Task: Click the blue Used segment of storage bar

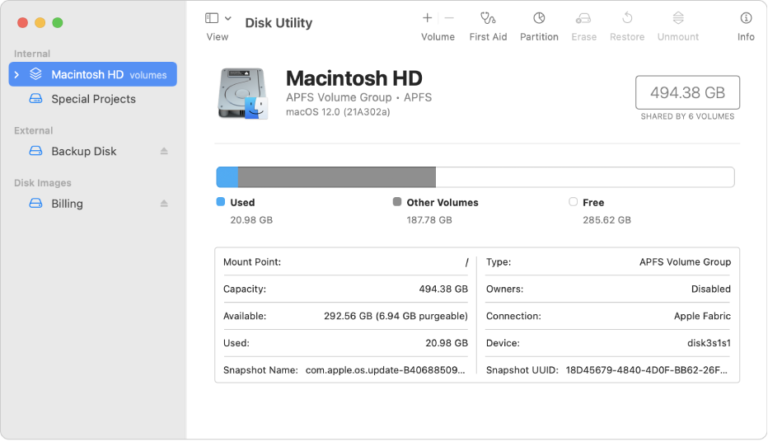Action: [227, 177]
